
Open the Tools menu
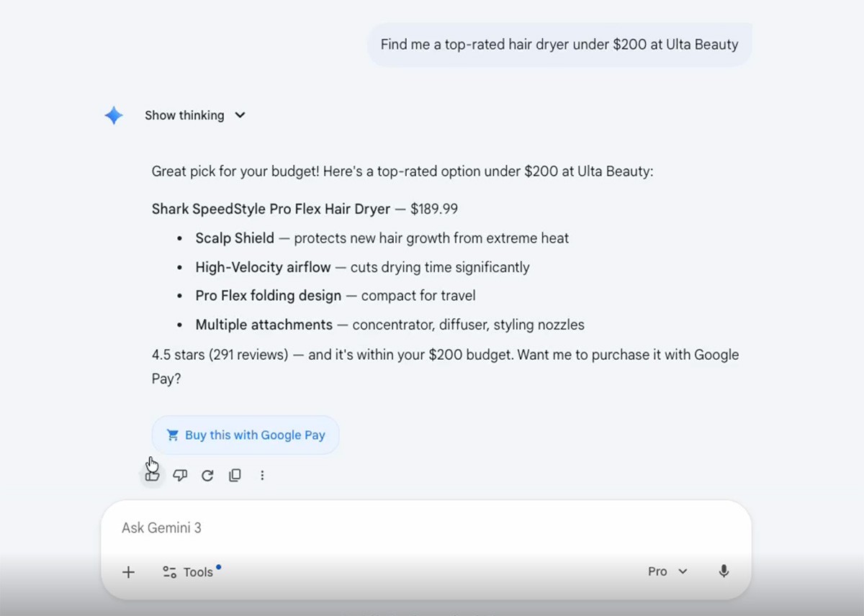pos(189,572)
